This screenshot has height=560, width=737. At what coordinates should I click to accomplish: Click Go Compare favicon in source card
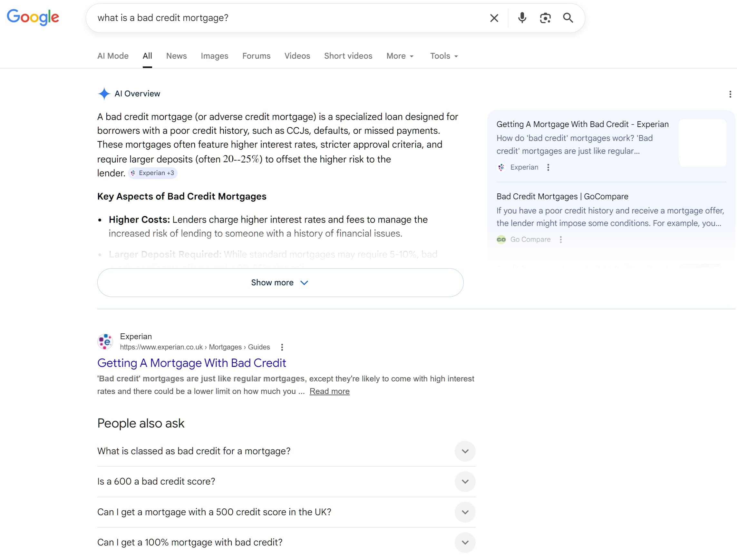pos(501,240)
